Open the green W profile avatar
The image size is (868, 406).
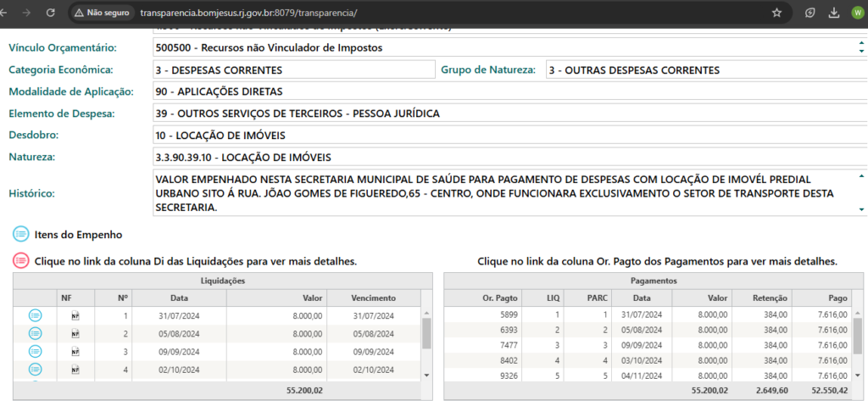(x=858, y=12)
